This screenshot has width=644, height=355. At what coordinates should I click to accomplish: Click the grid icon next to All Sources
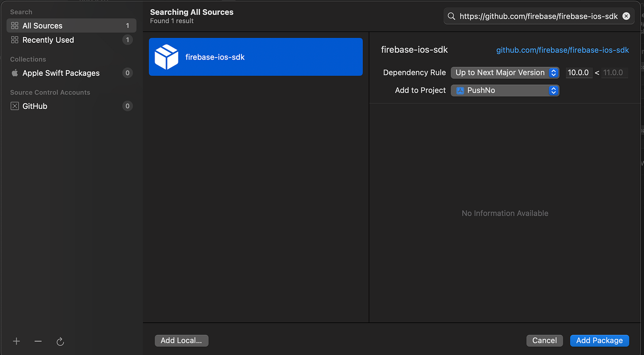pyautogui.click(x=15, y=26)
